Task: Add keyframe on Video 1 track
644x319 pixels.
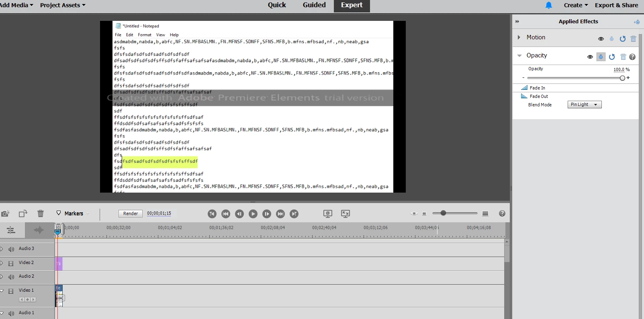Action: tap(27, 299)
